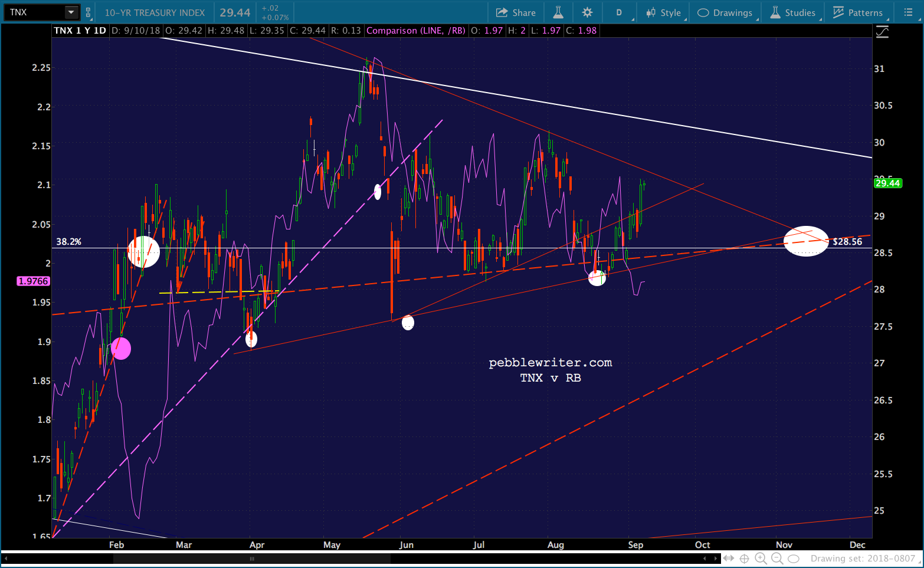The width and height of the screenshot is (924, 568).
Task: Click the Sep label on the time axis
Action: (x=635, y=545)
